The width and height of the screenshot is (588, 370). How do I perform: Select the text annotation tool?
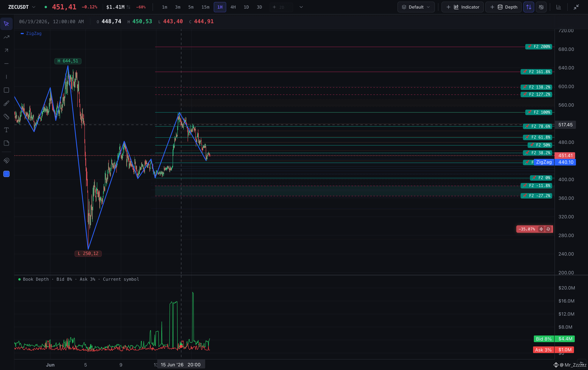point(6,130)
